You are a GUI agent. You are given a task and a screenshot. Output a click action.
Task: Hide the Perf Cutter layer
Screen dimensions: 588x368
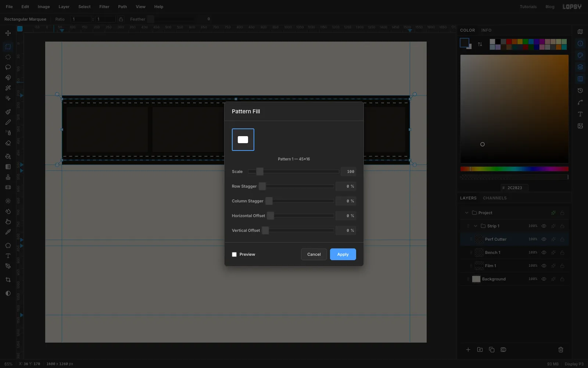point(544,239)
